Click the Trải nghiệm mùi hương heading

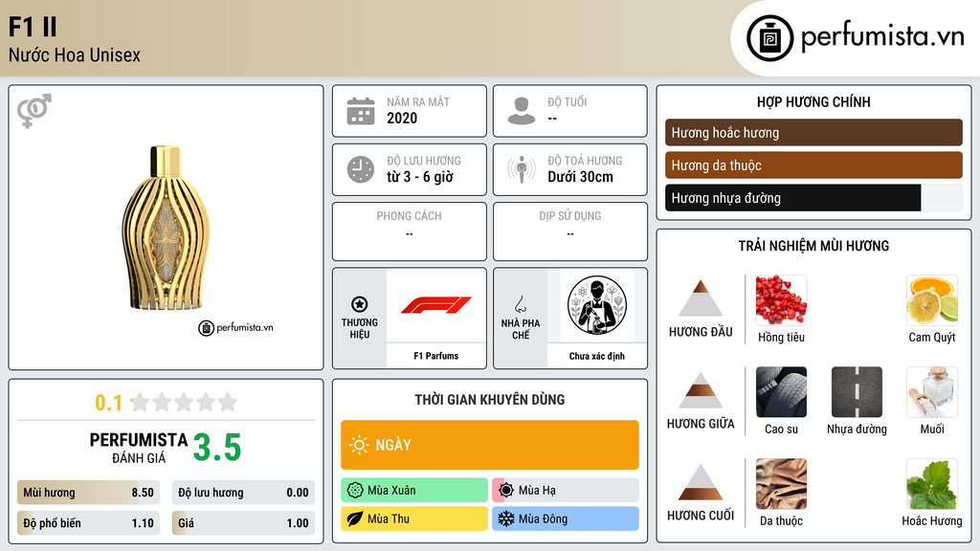point(813,246)
